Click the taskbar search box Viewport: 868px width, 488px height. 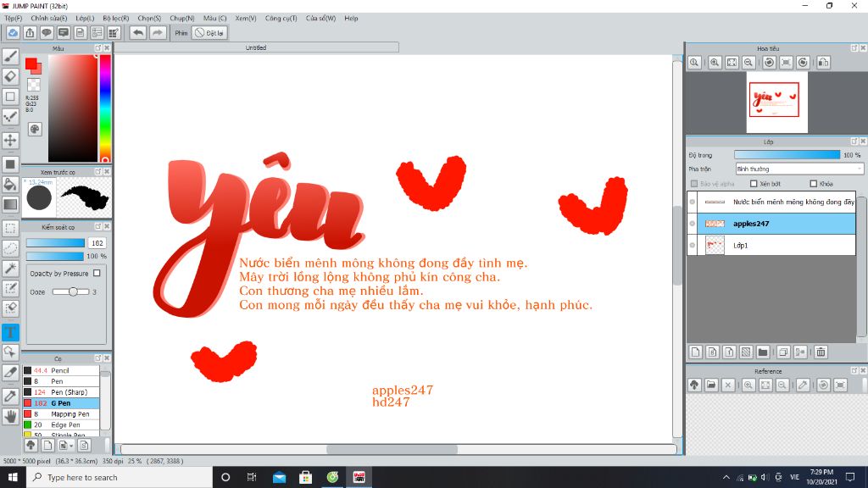[x=120, y=477]
